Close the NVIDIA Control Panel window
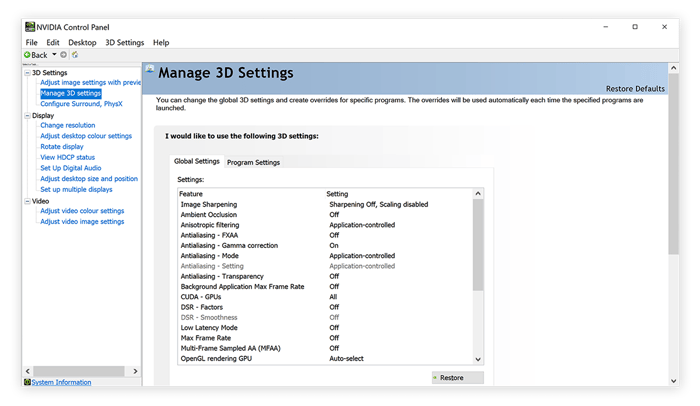Viewport: 700px width, 406px height. coord(664,27)
